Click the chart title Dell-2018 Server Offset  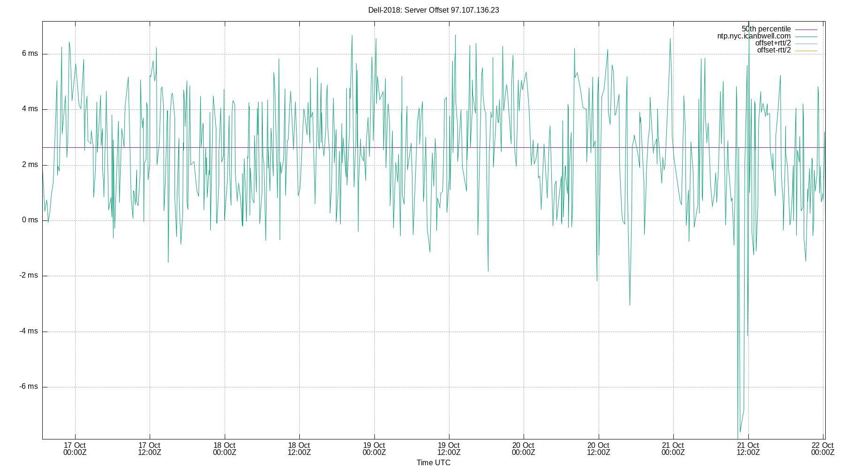tap(434, 10)
